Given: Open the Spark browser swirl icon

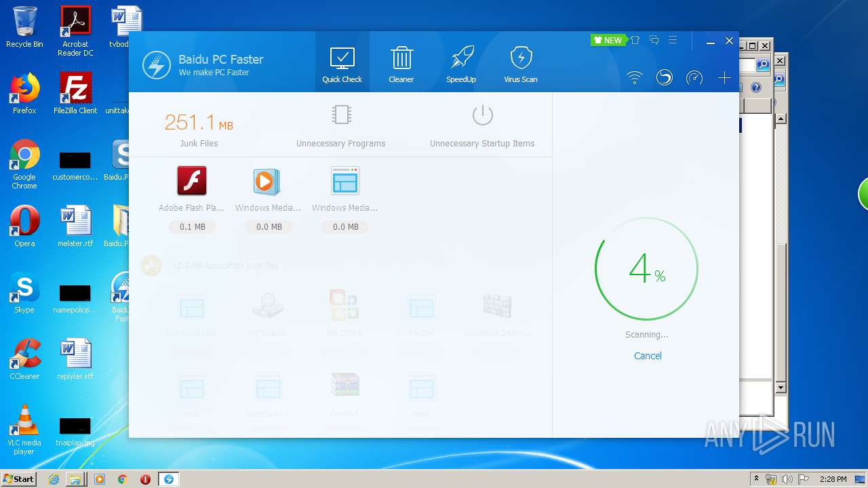Looking at the screenshot, I should pos(665,78).
